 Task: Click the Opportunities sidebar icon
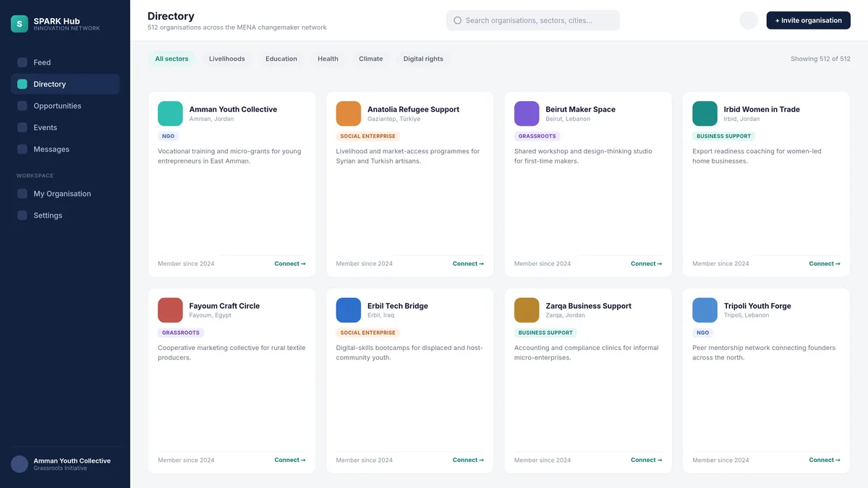pos(22,106)
